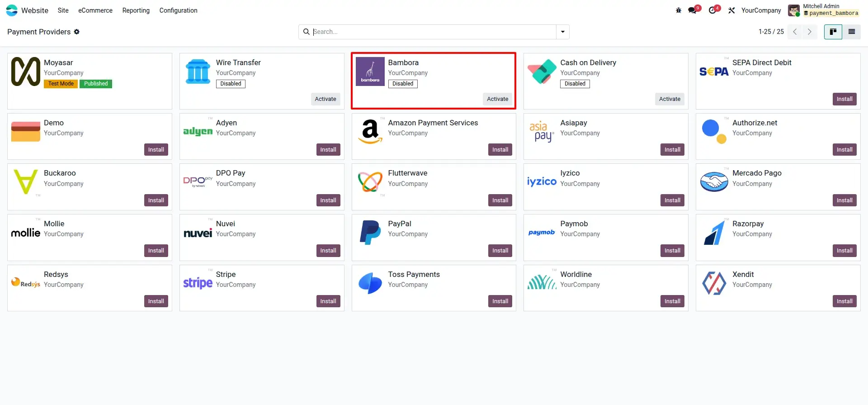Open the Website main menu

[35, 10]
